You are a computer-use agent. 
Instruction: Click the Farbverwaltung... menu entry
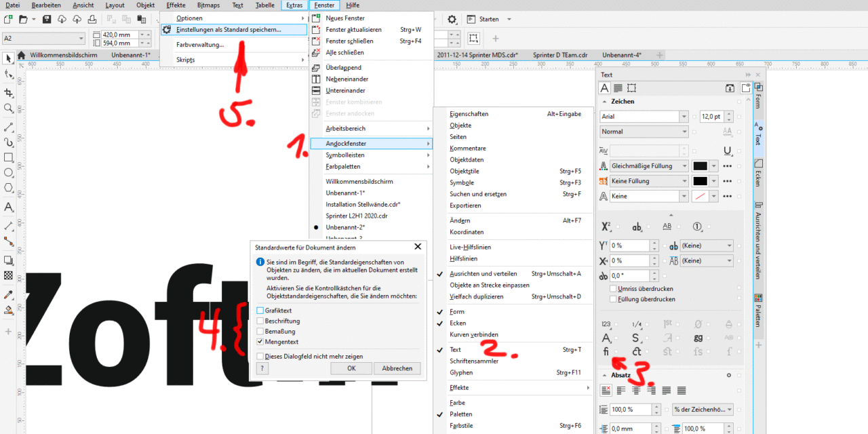point(200,45)
